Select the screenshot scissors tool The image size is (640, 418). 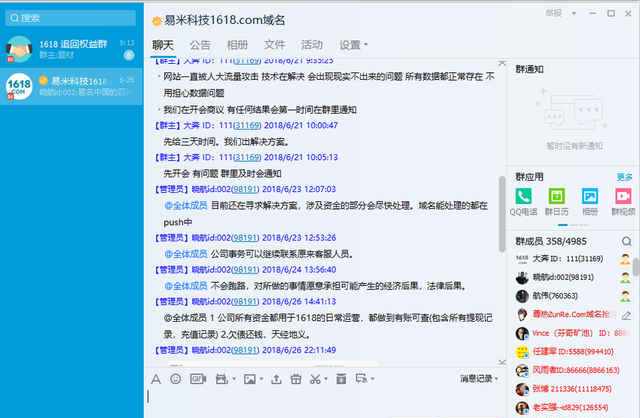coord(315,379)
